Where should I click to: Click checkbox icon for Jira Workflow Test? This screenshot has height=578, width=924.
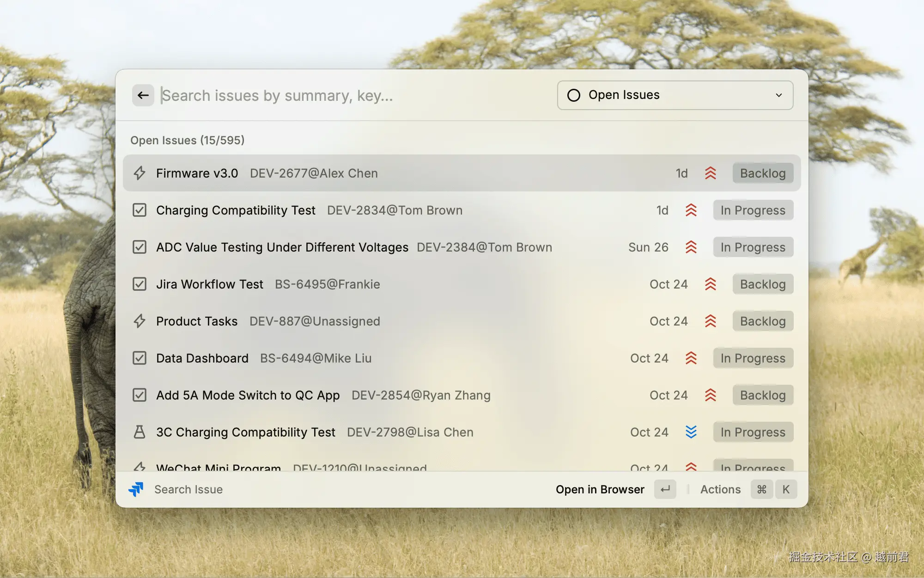pos(140,284)
